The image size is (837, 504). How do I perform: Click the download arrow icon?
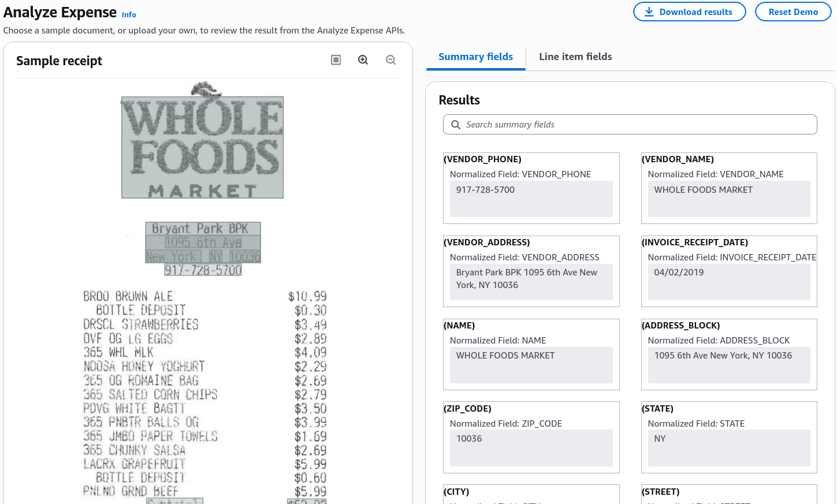[x=649, y=12]
